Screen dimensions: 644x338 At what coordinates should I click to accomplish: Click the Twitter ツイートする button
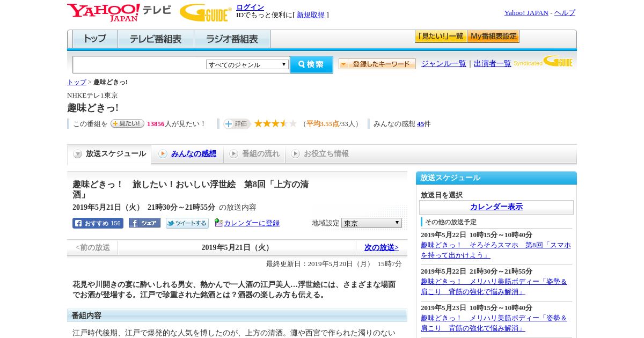point(187,223)
